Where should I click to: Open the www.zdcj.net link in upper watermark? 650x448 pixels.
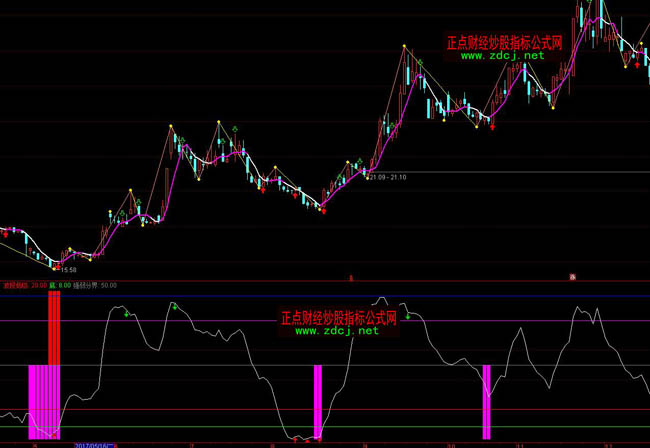pos(503,57)
